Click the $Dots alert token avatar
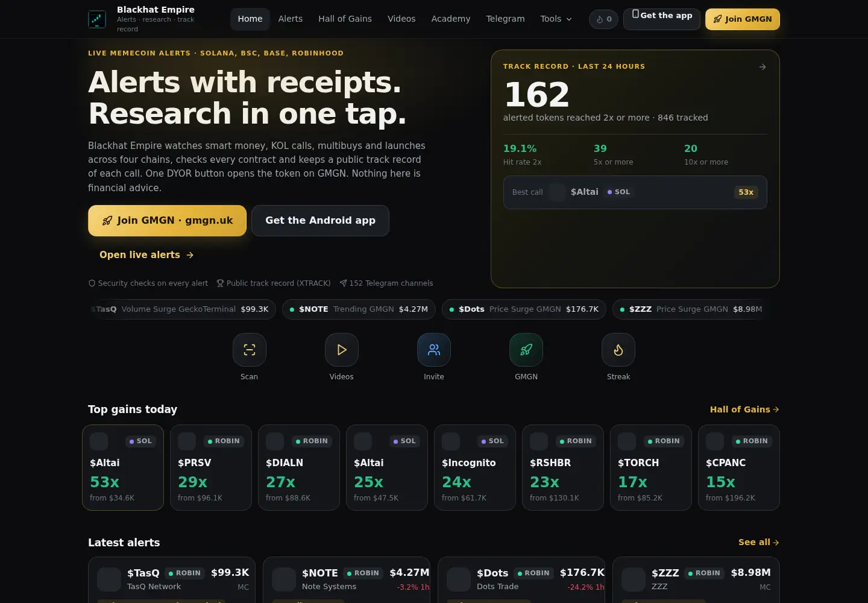 459,579
